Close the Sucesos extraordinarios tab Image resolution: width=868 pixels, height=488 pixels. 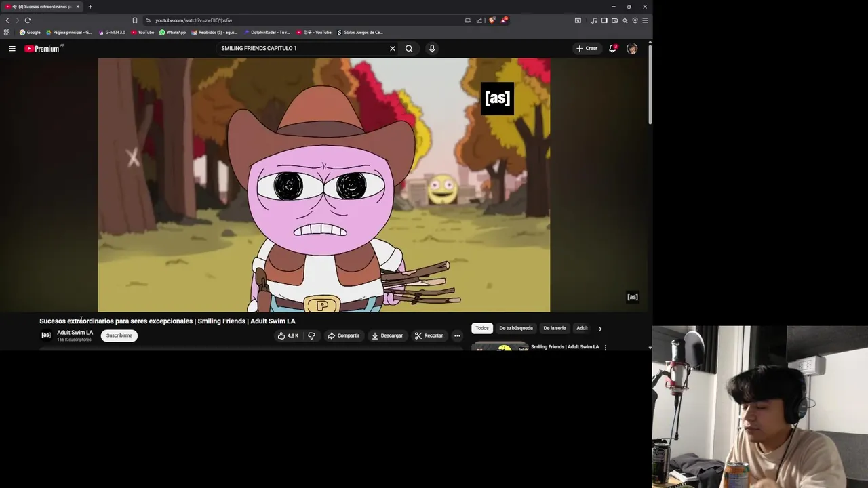(x=77, y=7)
